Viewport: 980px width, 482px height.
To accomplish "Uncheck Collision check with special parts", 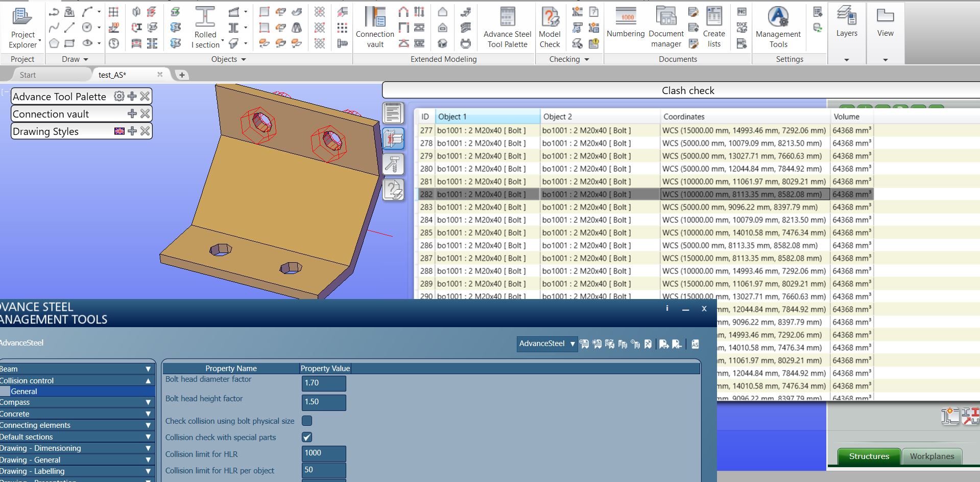I will [307, 437].
